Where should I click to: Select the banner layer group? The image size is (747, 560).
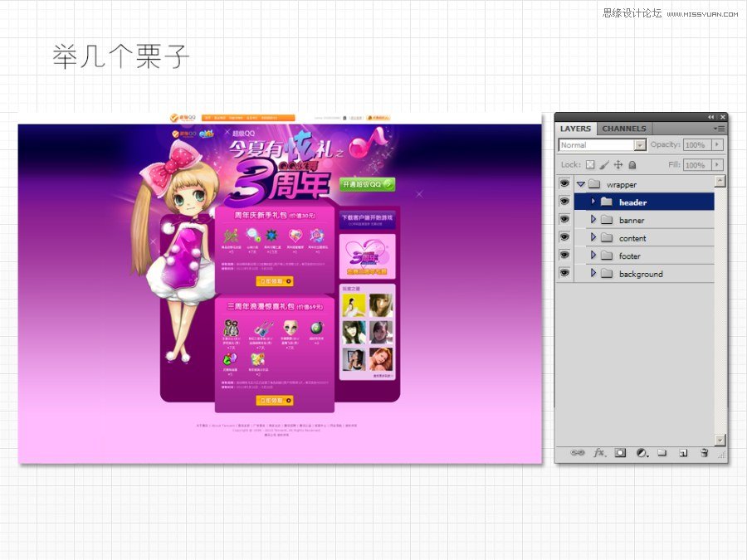643,220
